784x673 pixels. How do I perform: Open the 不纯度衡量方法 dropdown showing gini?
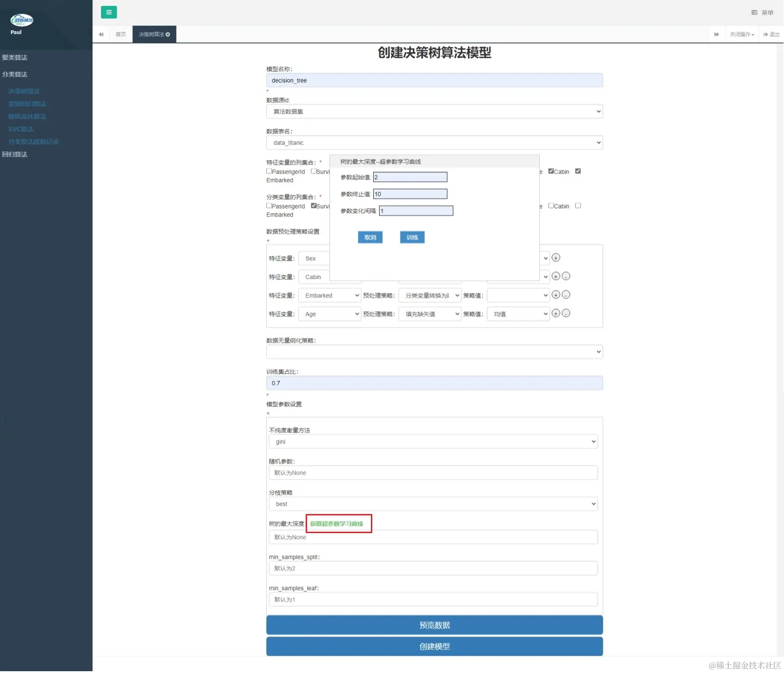click(x=433, y=442)
